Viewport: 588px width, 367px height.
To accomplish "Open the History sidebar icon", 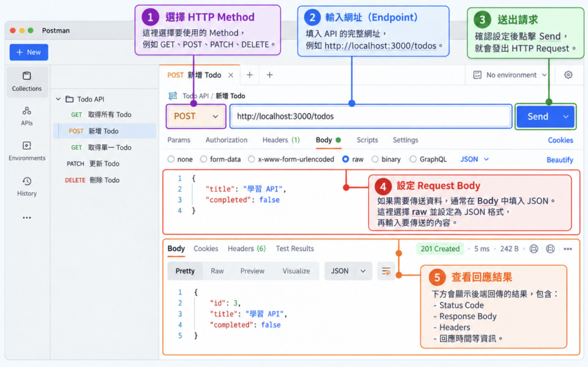I will (26, 181).
